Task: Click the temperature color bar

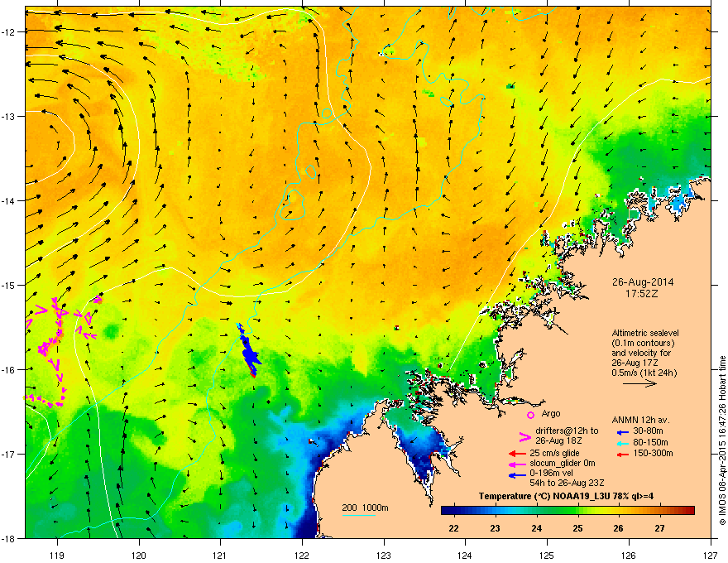Action: click(568, 510)
